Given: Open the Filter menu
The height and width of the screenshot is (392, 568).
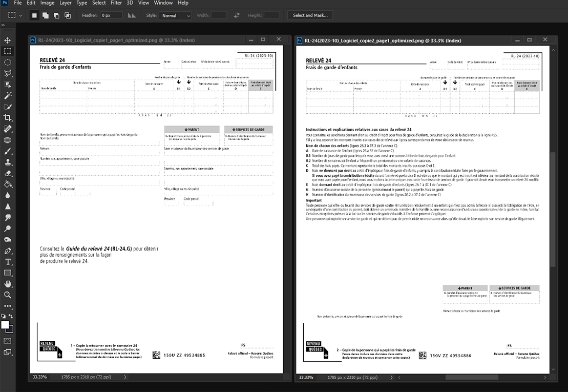Looking at the screenshot, I should [116, 3].
